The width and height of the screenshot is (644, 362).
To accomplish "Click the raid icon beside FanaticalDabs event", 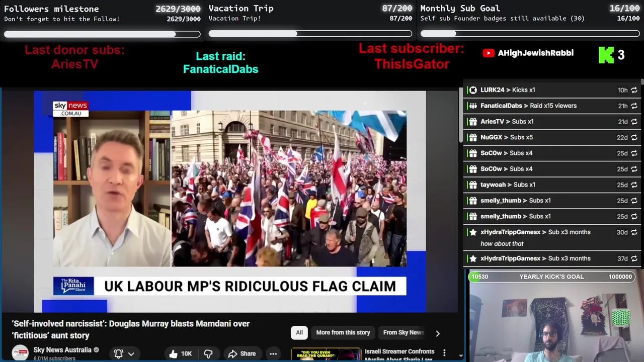I will (472, 106).
